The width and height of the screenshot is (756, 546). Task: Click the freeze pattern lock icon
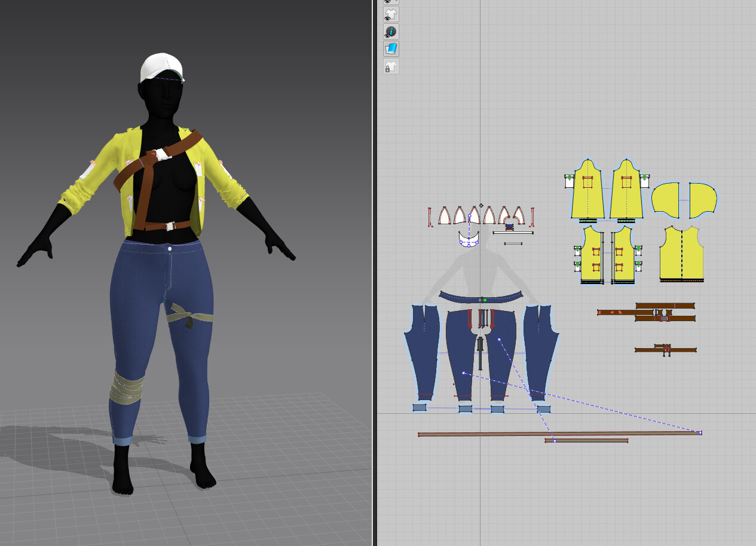click(x=392, y=67)
